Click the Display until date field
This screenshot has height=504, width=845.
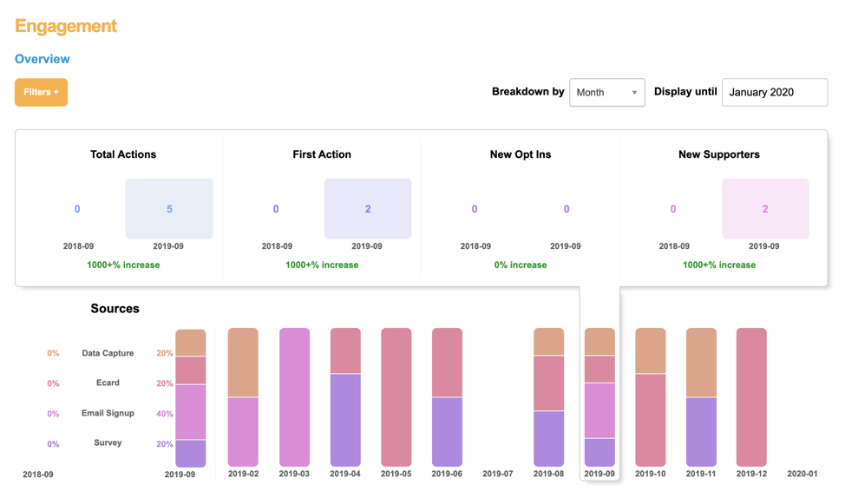click(x=774, y=92)
